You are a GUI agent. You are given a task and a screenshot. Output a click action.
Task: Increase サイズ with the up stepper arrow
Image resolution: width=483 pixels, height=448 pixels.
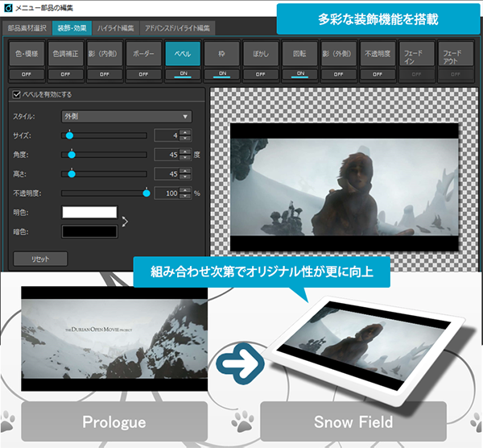coord(185,133)
